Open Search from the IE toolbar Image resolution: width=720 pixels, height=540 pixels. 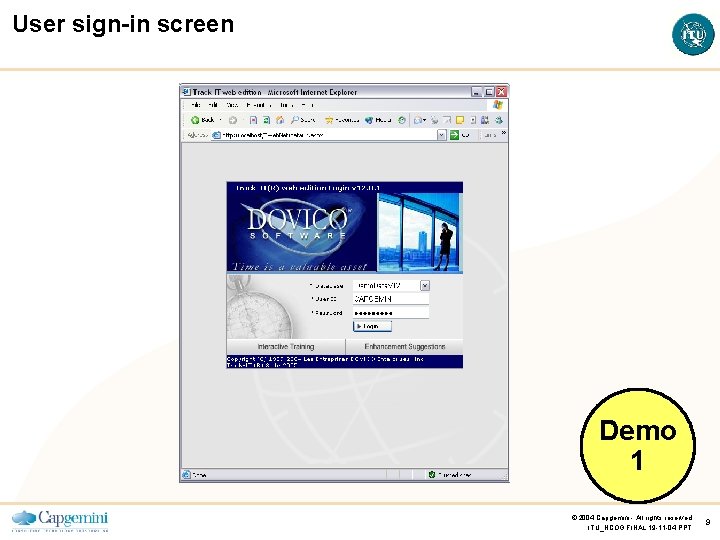[x=303, y=120]
